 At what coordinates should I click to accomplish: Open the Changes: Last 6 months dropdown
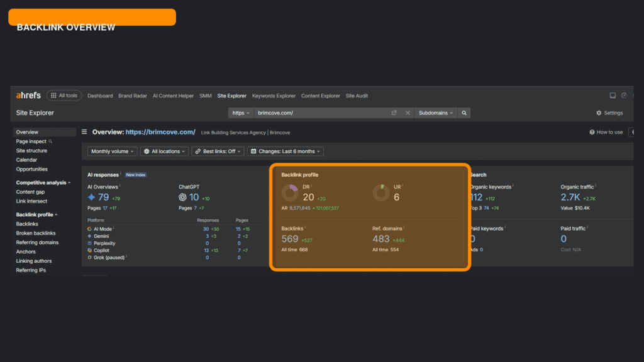click(286, 151)
